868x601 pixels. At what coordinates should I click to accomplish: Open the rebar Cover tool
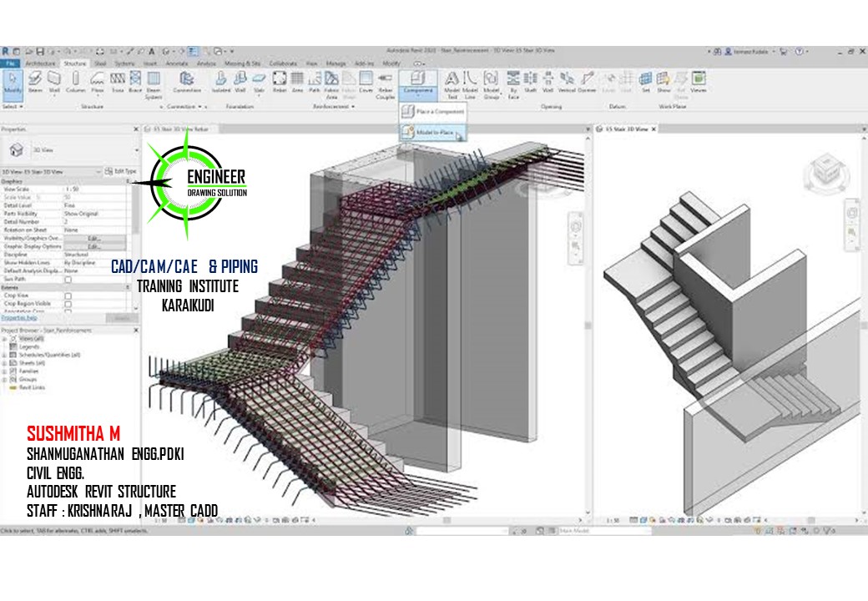(366, 82)
